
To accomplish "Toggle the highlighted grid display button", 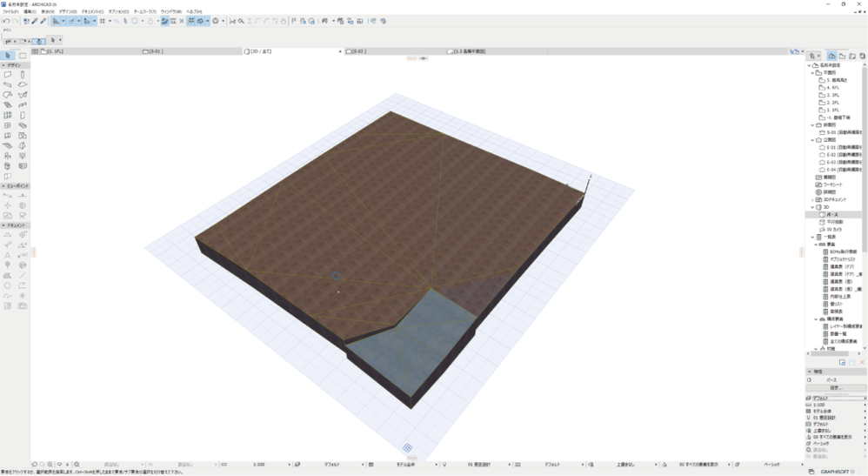I will click(191, 21).
